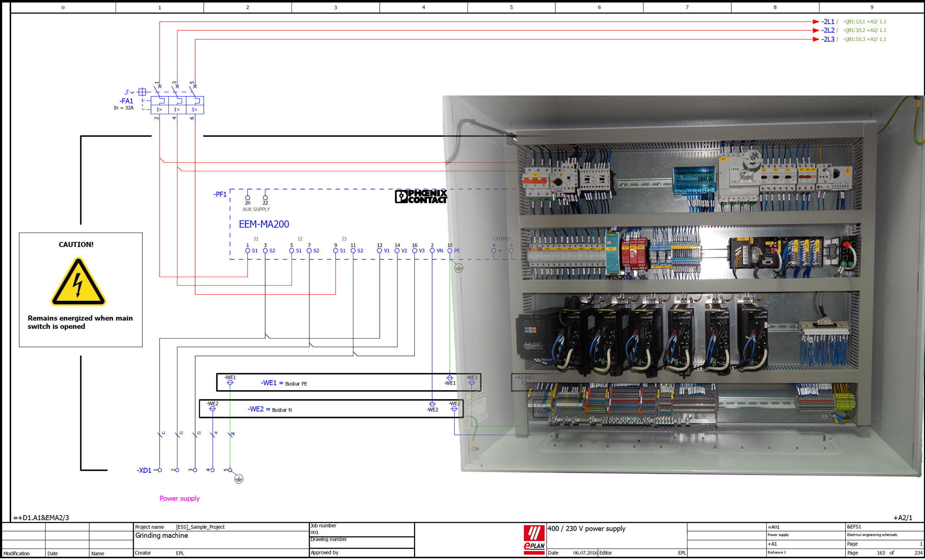Viewport: 925px width, 560px height.
Task: Select terminal 20 of the AUX SUPPLY
Action: click(248, 198)
